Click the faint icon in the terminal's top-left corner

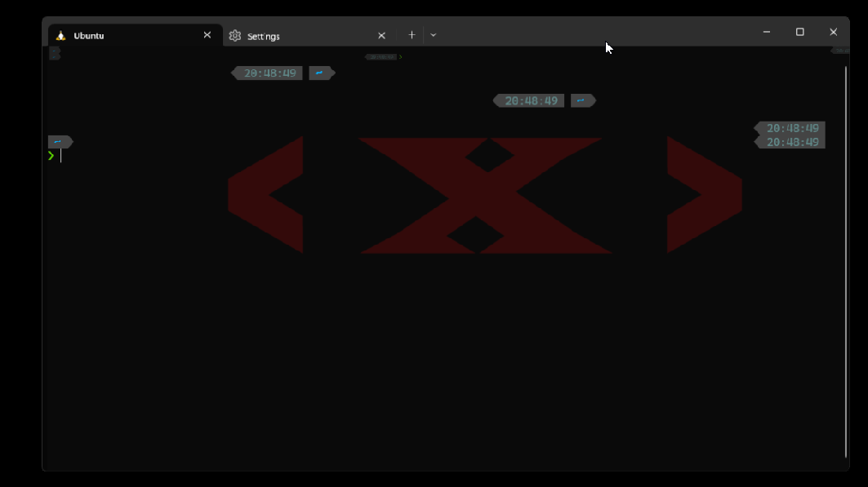coord(54,52)
